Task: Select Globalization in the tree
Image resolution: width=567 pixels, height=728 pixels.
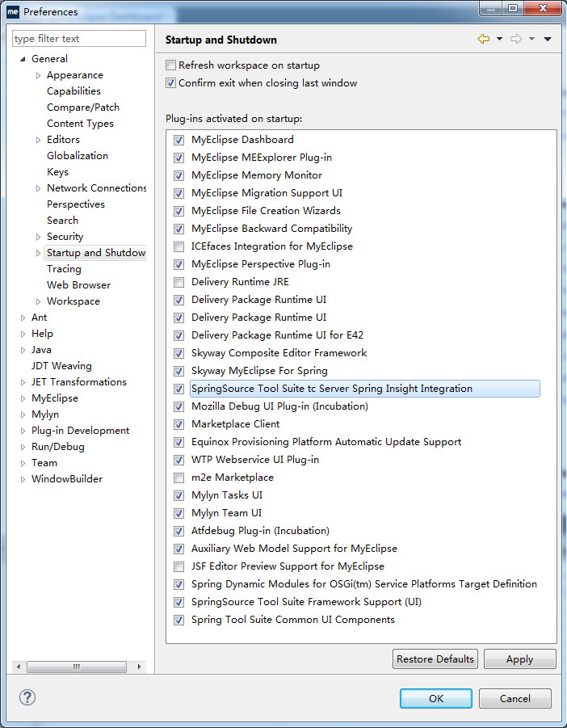Action: (78, 155)
